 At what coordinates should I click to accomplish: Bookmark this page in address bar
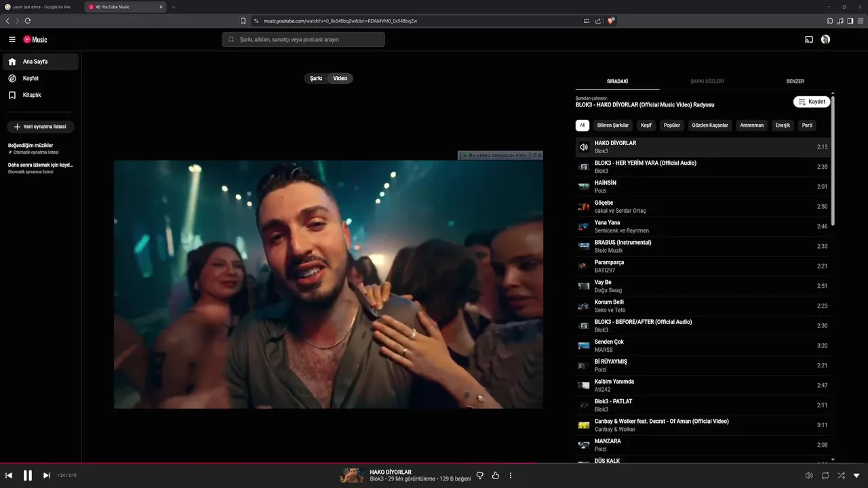point(243,21)
